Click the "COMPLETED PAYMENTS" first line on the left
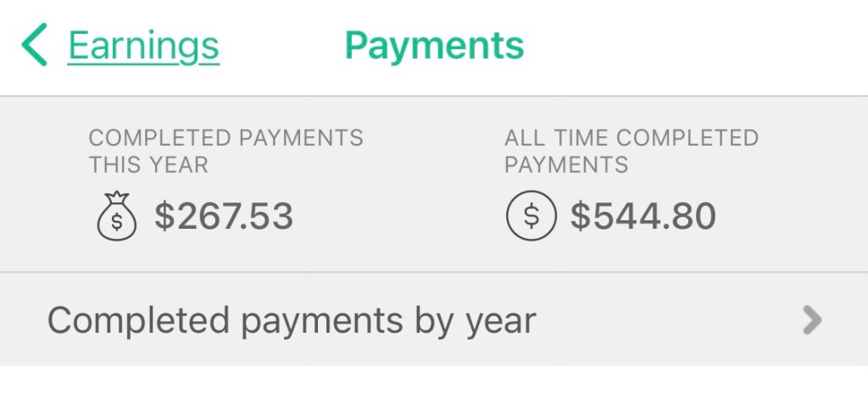 [225, 137]
